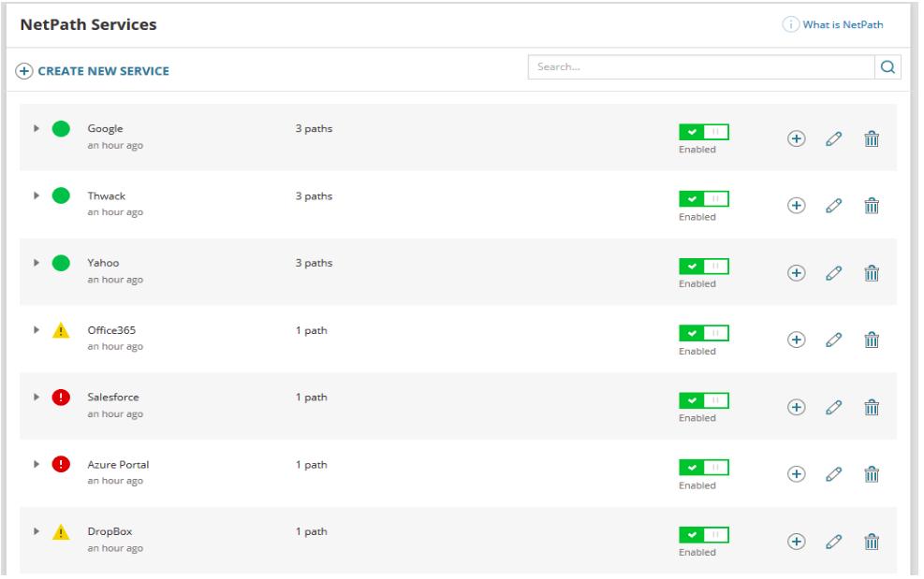Click the red critical icon for Azure Portal
This screenshot has width=924, height=579.
coord(61,464)
